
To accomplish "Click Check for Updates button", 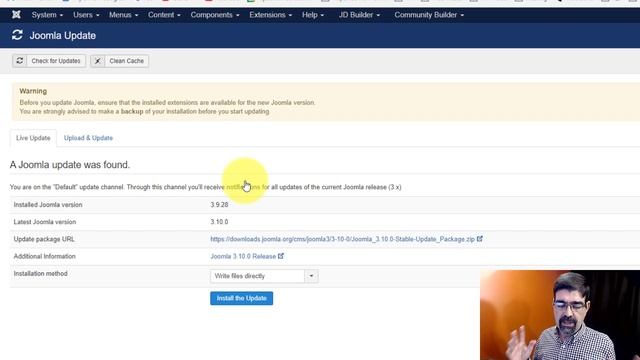I will 49,61.
